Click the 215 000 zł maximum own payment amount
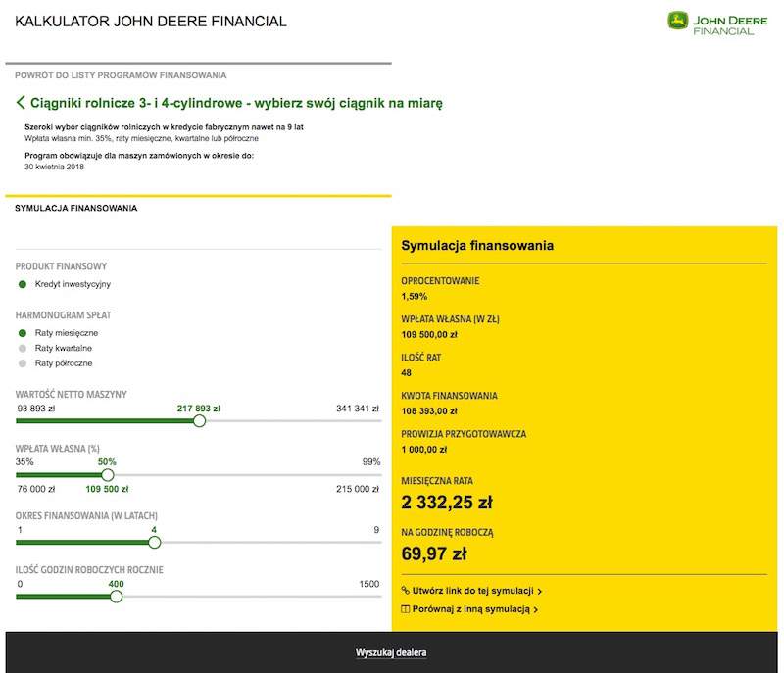This screenshot has width=784, height=673. point(358,489)
